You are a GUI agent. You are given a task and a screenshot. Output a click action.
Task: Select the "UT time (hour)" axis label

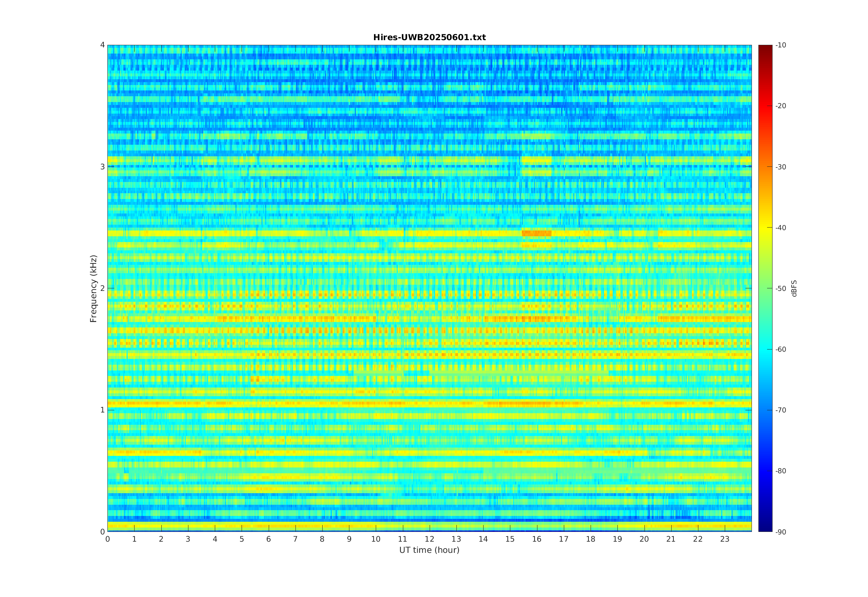[429, 550]
